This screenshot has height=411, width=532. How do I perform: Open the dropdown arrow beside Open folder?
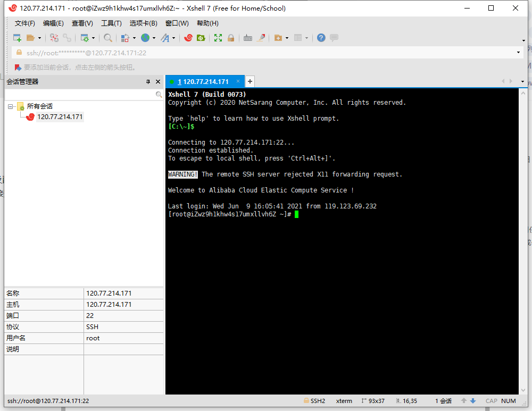click(39, 38)
